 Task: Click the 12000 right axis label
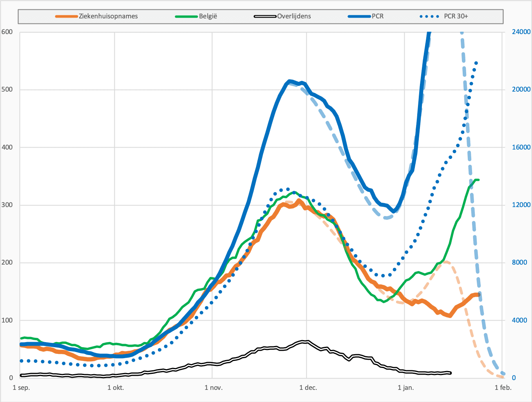(521, 205)
